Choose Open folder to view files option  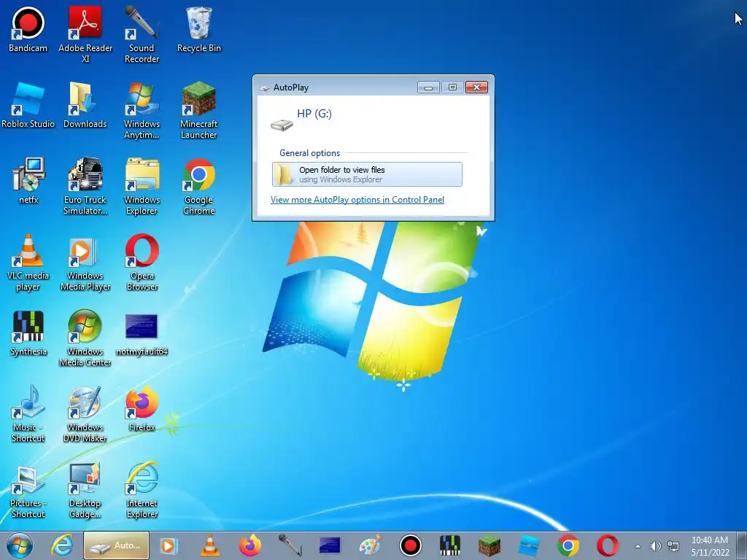(367, 174)
